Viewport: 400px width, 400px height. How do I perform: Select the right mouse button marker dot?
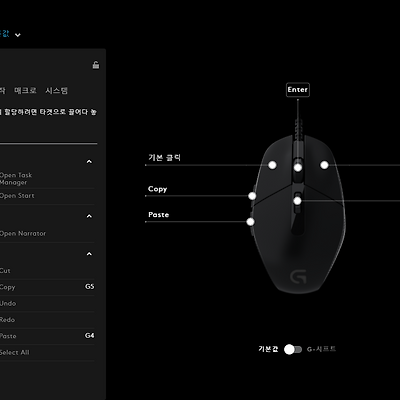324,165
